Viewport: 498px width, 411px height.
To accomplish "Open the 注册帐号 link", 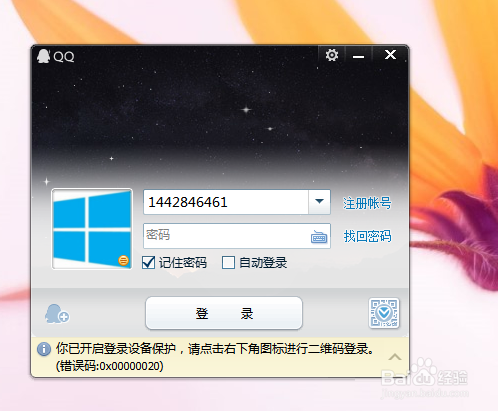I will click(367, 203).
